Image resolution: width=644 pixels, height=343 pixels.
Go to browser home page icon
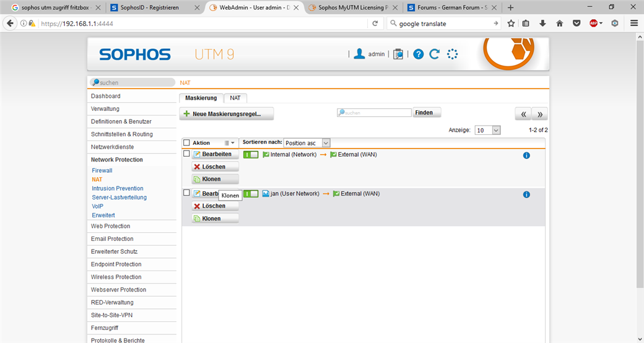pyautogui.click(x=559, y=24)
